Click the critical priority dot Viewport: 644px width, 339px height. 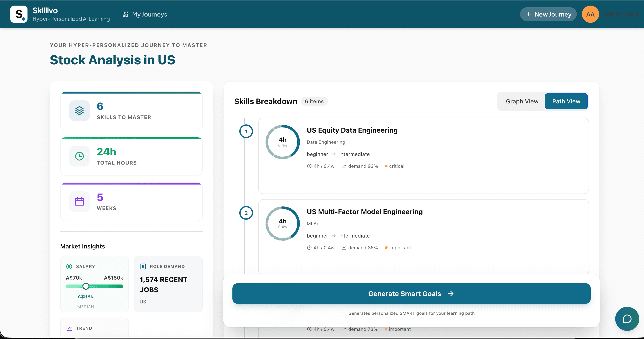(x=386, y=166)
